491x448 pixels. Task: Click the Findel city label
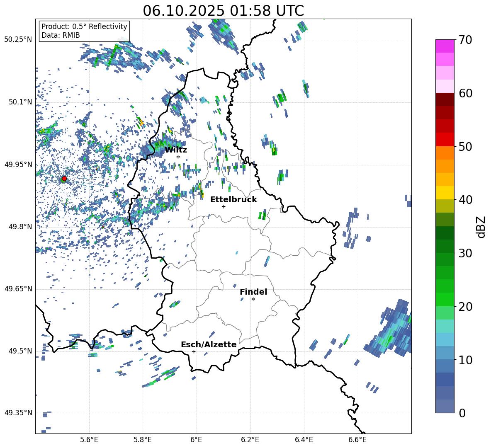pyautogui.click(x=253, y=292)
